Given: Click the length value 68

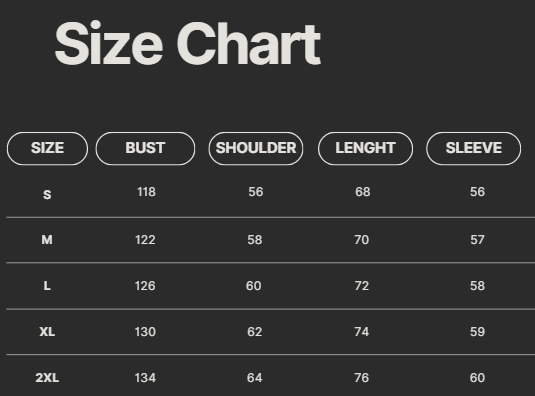Looking at the screenshot, I should [362, 192].
